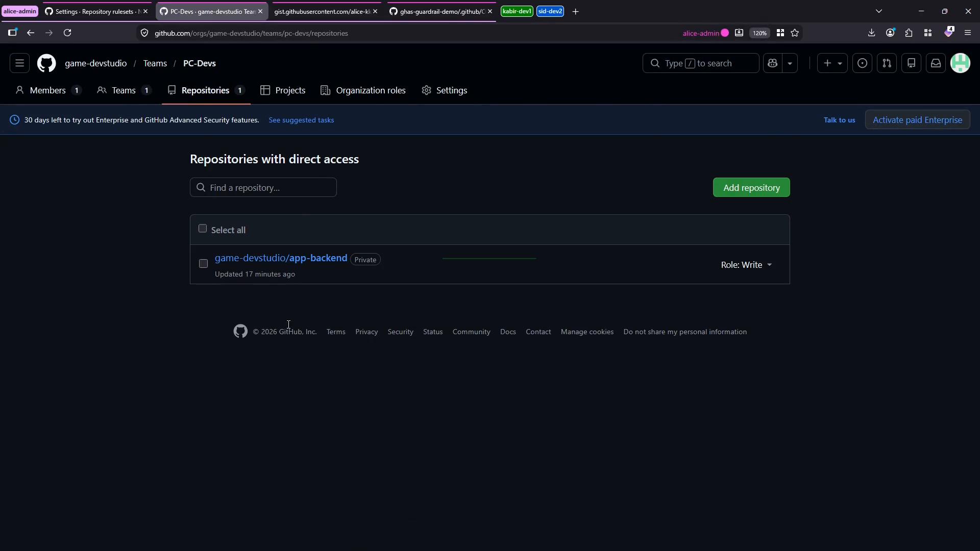980x551 pixels.
Task: Switch to the Members tab
Action: pyautogui.click(x=48, y=90)
